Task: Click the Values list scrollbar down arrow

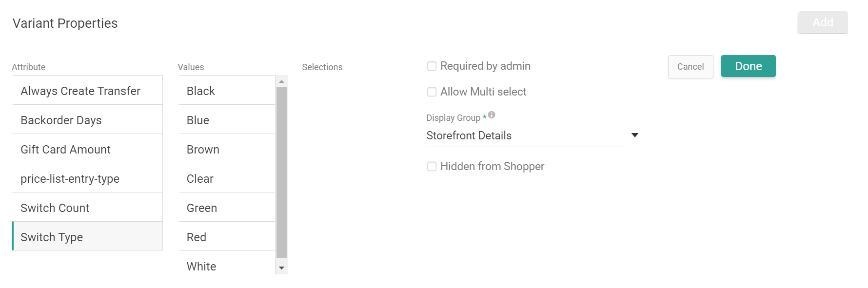Action: tap(282, 268)
